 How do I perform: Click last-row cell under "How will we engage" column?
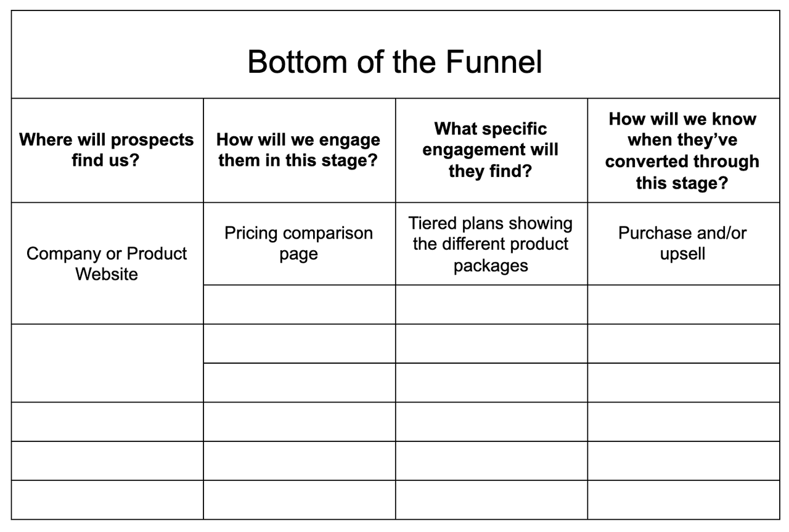(x=299, y=499)
